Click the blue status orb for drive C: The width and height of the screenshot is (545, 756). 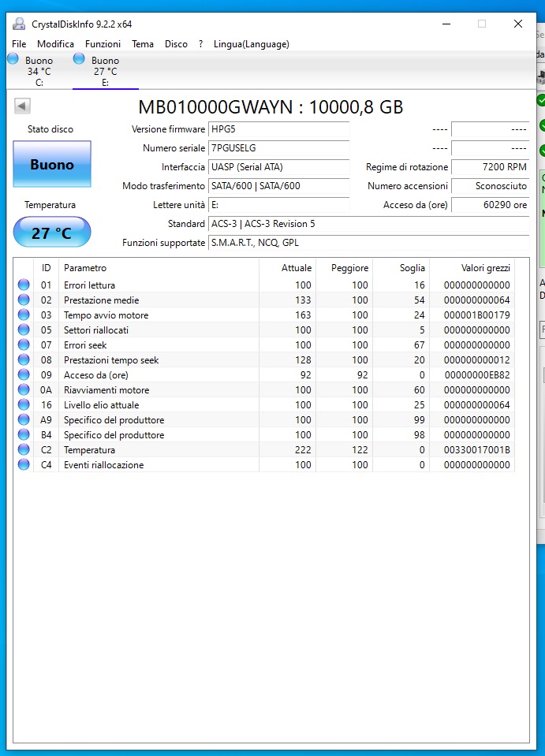(x=13, y=59)
